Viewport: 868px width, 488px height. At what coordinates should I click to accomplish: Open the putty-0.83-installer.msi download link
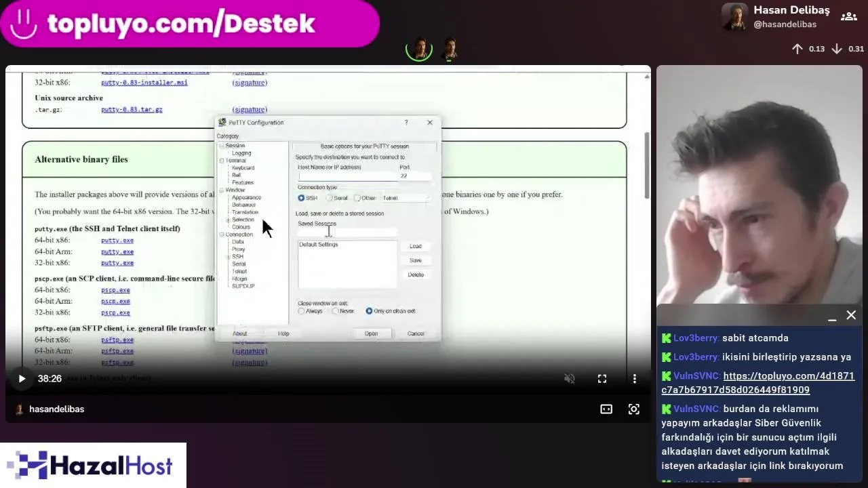(144, 83)
